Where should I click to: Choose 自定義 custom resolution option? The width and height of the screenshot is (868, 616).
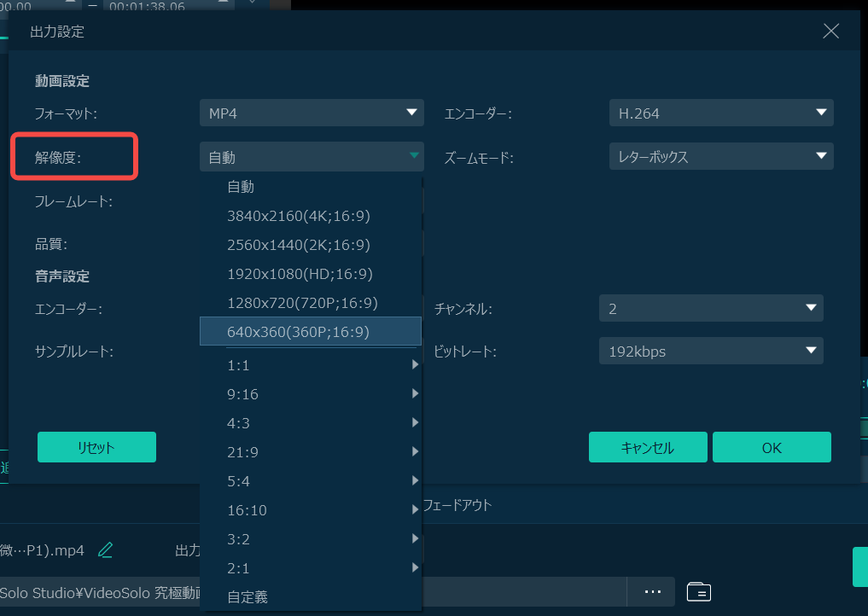[x=248, y=596]
